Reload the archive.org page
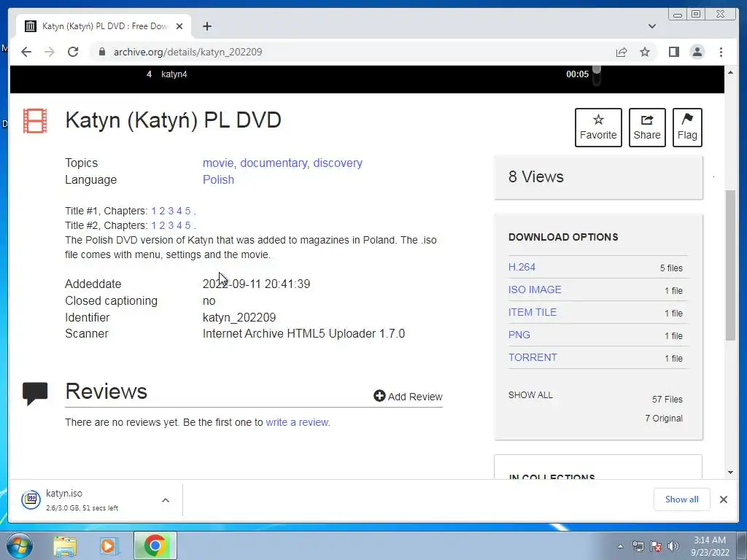 pos(73,52)
